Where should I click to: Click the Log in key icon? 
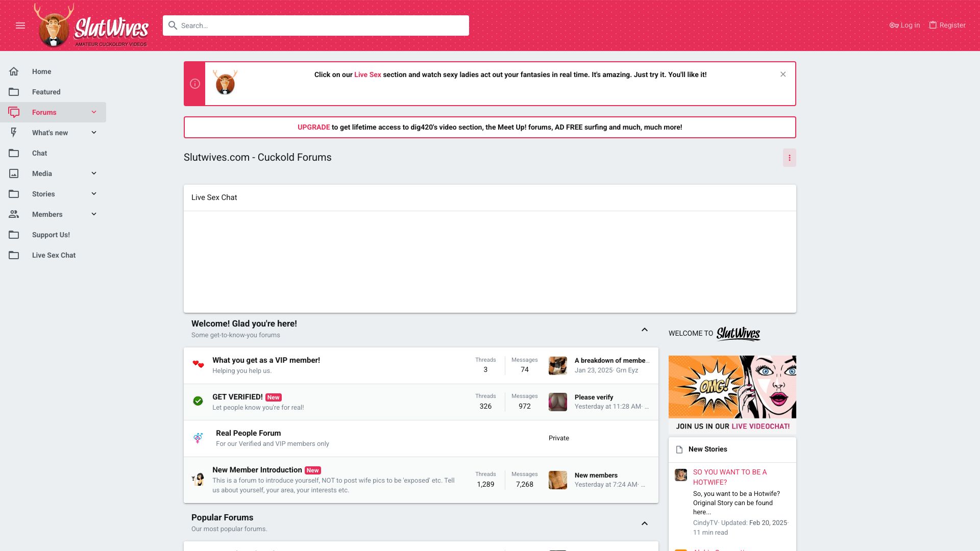894,25
